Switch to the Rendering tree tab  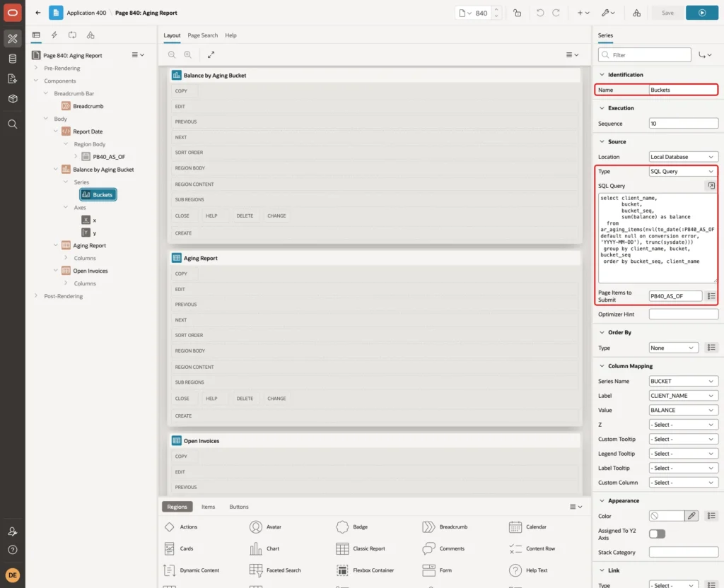[36, 35]
